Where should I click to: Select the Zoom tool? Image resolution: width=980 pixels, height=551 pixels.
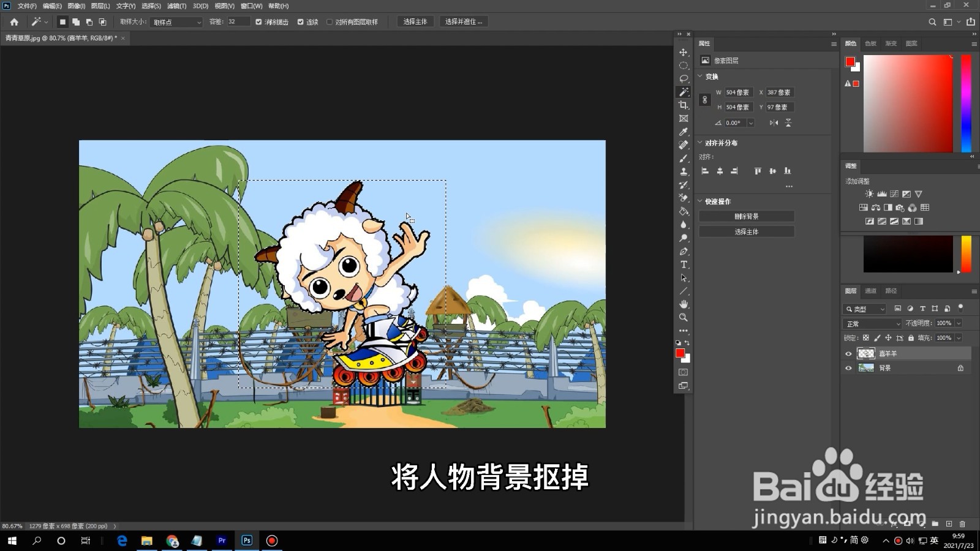coord(684,317)
